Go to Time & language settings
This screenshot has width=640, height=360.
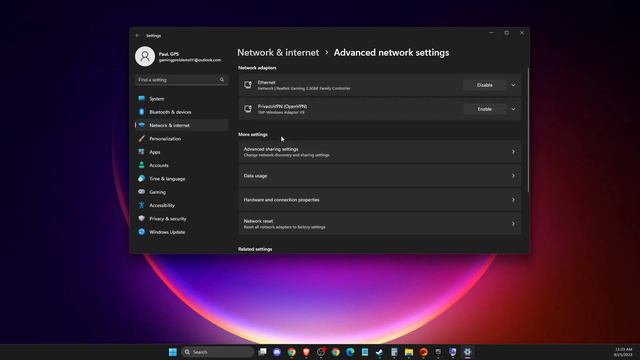(x=181, y=179)
